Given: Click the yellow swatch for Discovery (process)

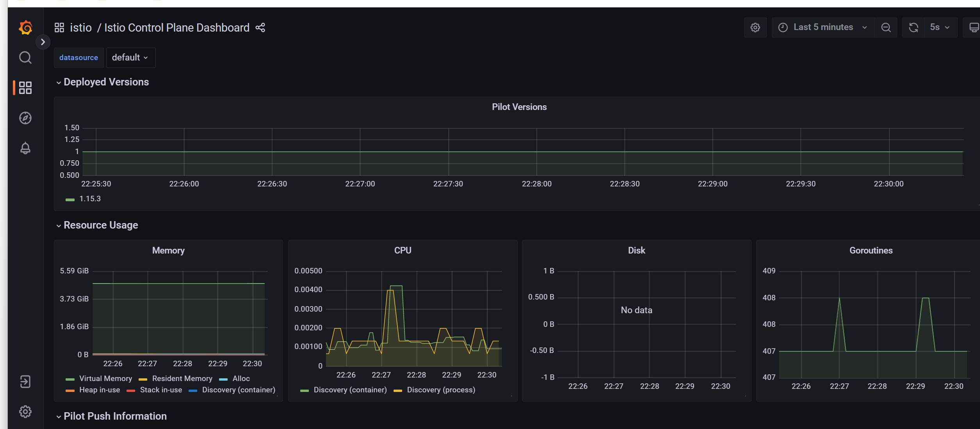Looking at the screenshot, I should click(x=398, y=390).
